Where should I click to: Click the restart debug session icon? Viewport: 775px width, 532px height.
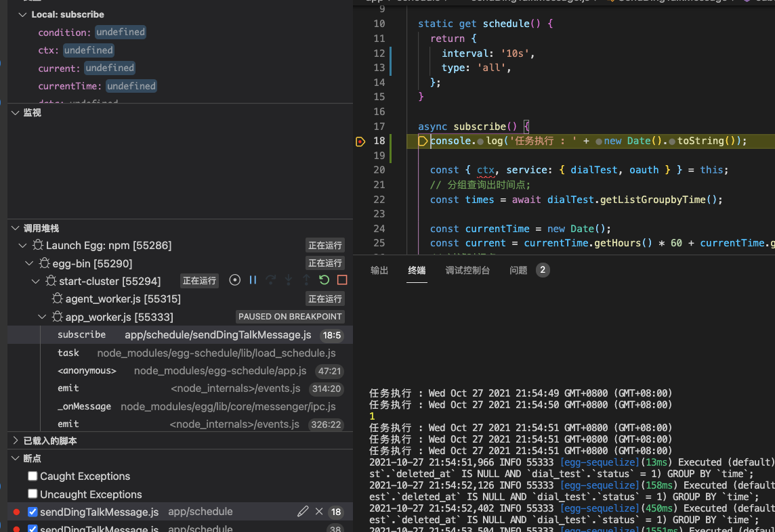pyautogui.click(x=324, y=280)
